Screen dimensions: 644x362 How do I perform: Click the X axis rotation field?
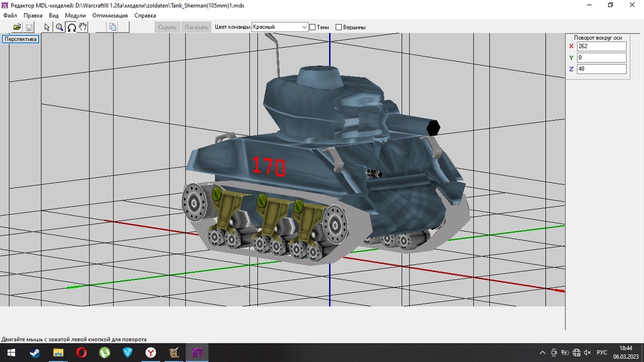click(x=602, y=46)
